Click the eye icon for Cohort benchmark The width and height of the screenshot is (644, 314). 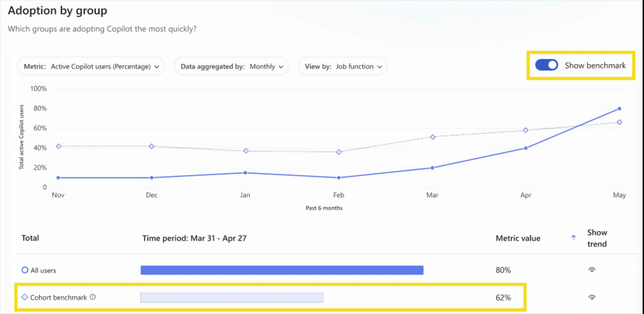pyautogui.click(x=592, y=297)
